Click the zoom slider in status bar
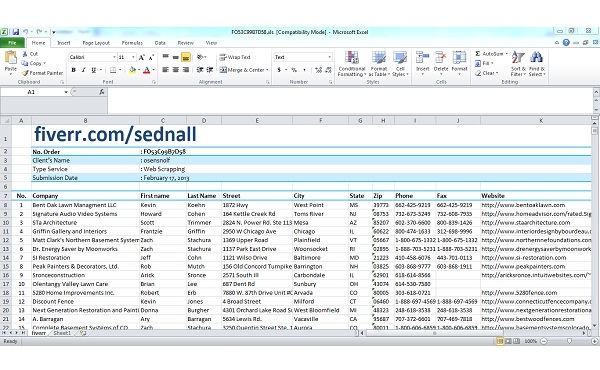The height and width of the screenshot is (370, 600). click(569, 341)
